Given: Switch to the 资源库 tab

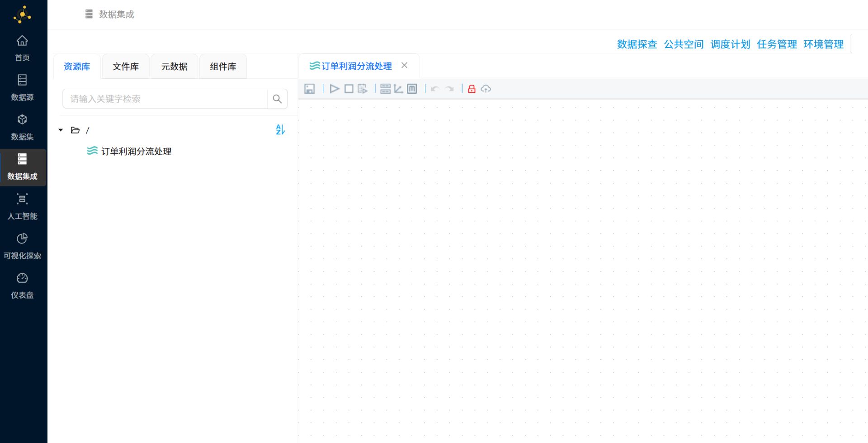Looking at the screenshot, I should point(77,67).
